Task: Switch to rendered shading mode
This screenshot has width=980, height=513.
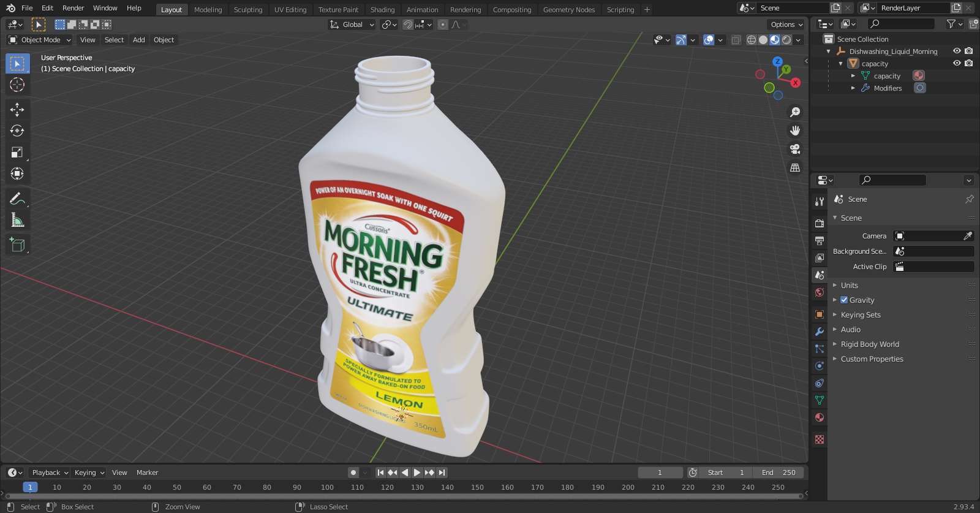Action: 786,40
